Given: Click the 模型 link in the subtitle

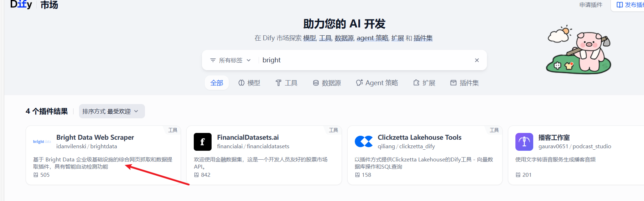Looking at the screenshot, I should coord(309,38).
